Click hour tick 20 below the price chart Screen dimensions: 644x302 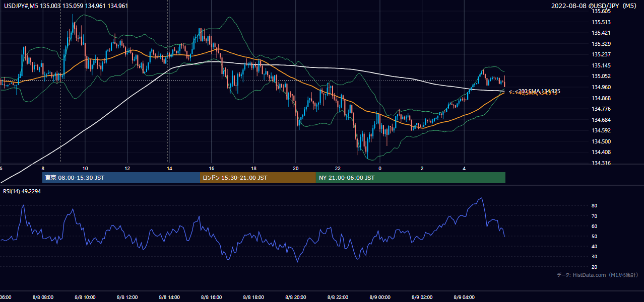click(296, 169)
